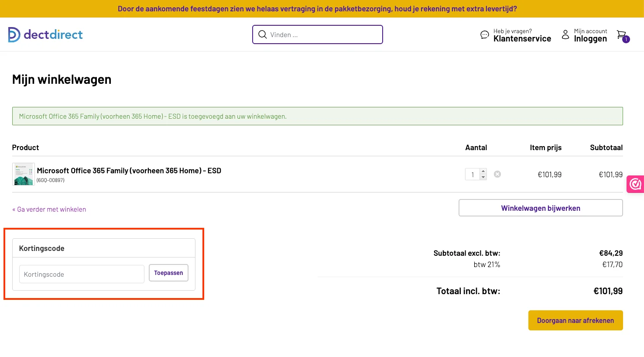Open the Klantenservice link
The width and height of the screenshot is (644, 357).
pos(522,38)
